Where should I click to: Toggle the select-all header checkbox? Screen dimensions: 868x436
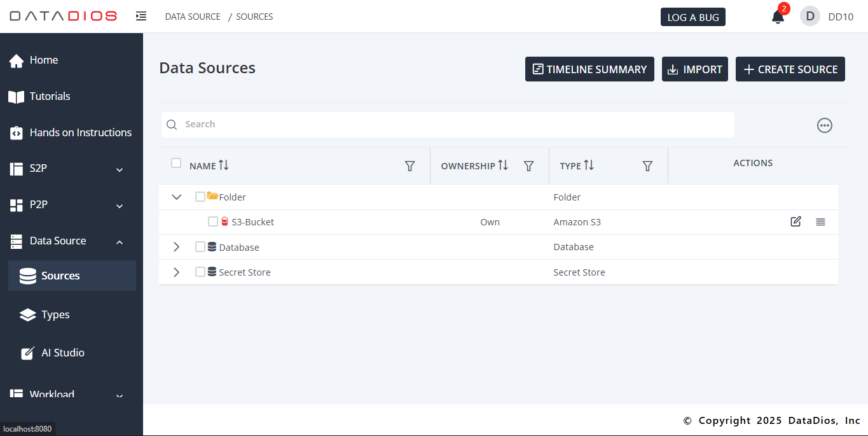click(176, 164)
